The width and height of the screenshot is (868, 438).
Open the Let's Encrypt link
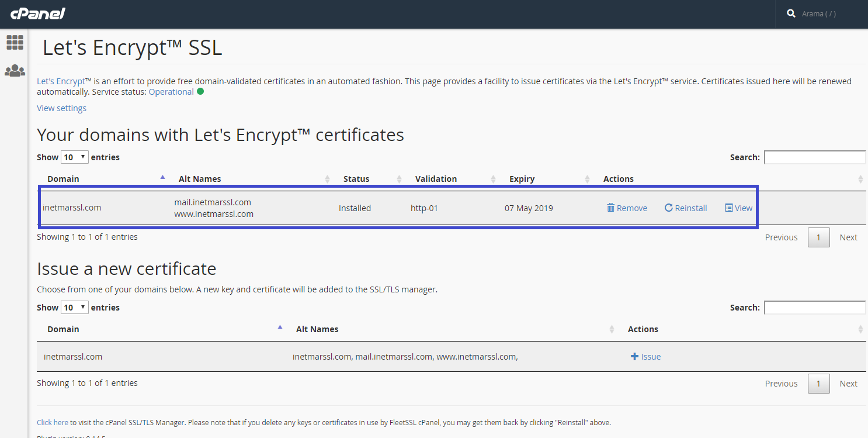[61, 81]
